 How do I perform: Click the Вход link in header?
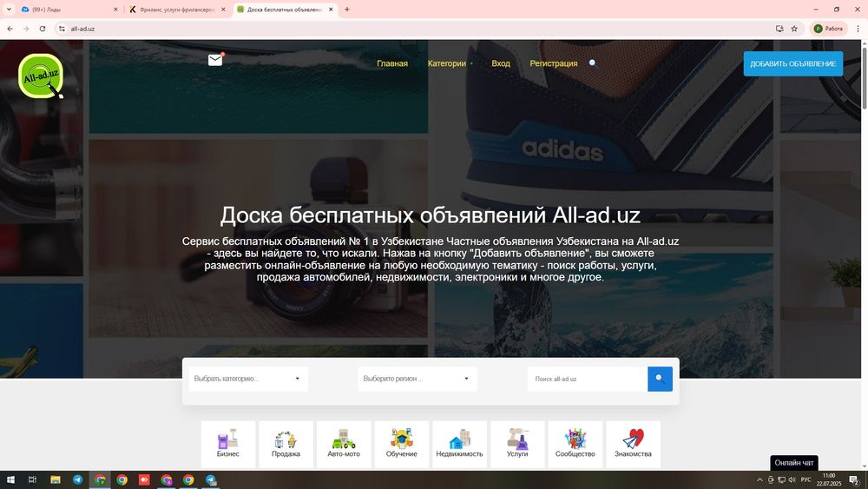coord(501,63)
